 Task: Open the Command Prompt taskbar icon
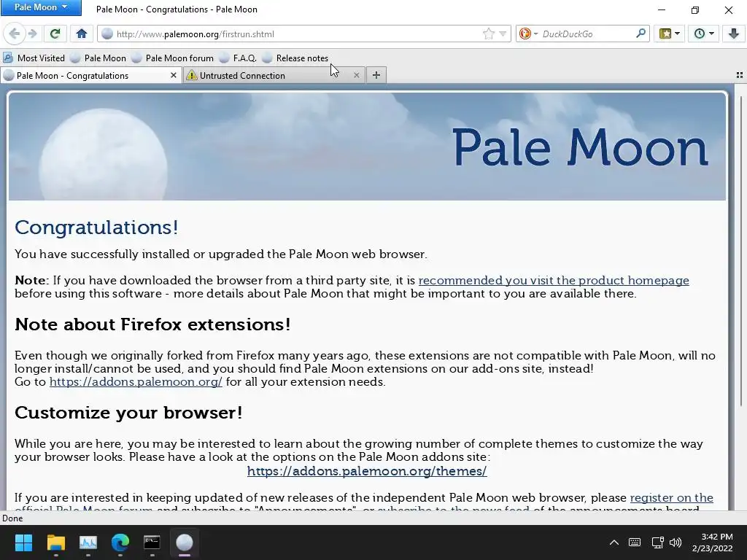coord(152,542)
